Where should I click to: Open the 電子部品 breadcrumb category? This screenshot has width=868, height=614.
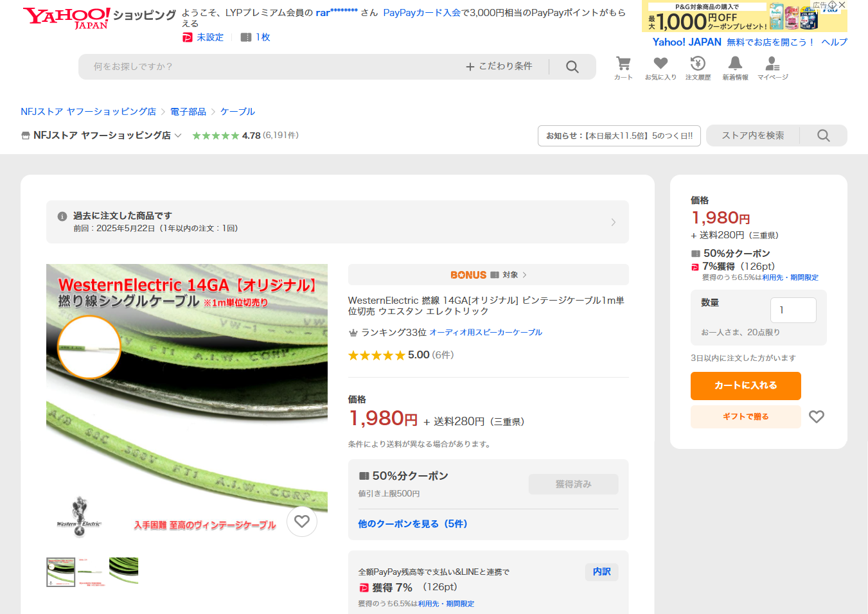[188, 112]
